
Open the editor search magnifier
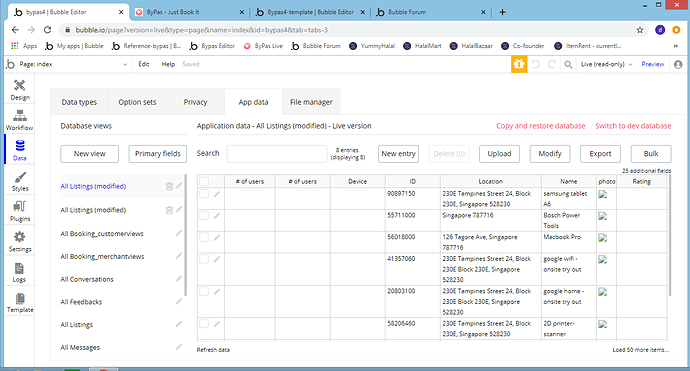click(x=568, y=65)
